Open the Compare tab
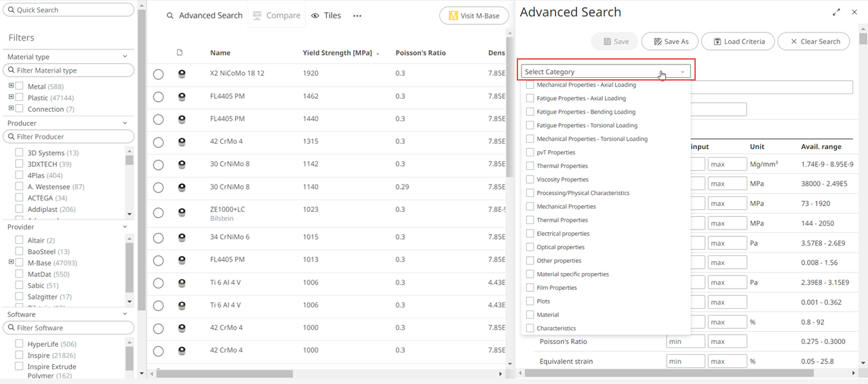 pyautogui.click(x=277, y=16)
